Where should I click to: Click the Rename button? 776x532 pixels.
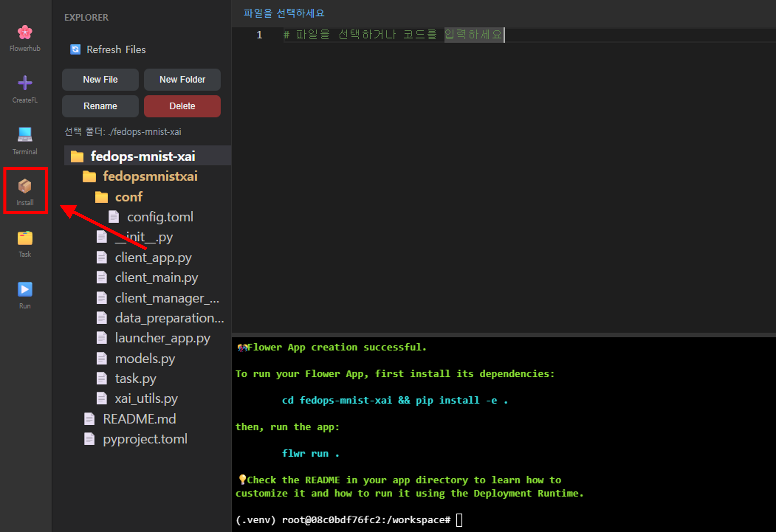click(100, 106)
